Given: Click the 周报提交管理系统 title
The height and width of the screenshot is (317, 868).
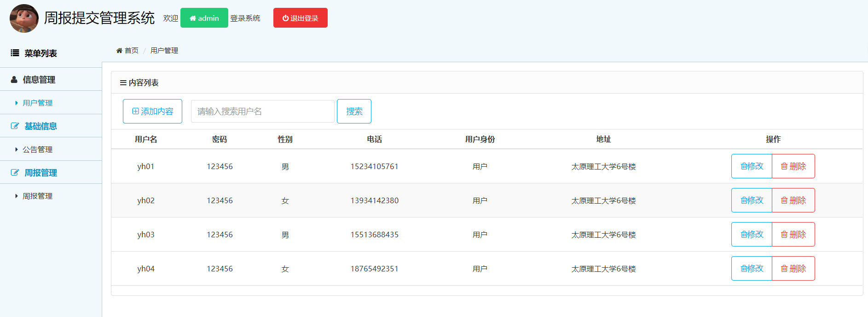Looking at the screenshot, I should tap(99, 18).
